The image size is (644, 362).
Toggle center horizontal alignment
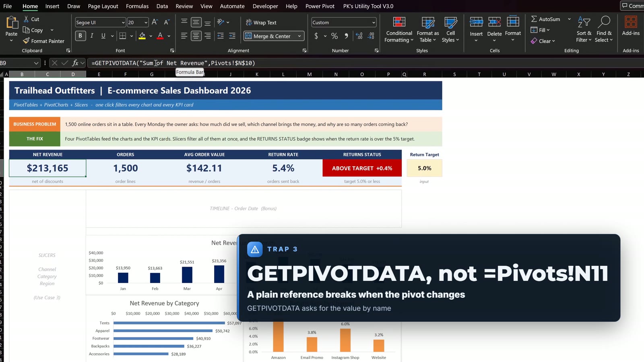coord(196,36)
